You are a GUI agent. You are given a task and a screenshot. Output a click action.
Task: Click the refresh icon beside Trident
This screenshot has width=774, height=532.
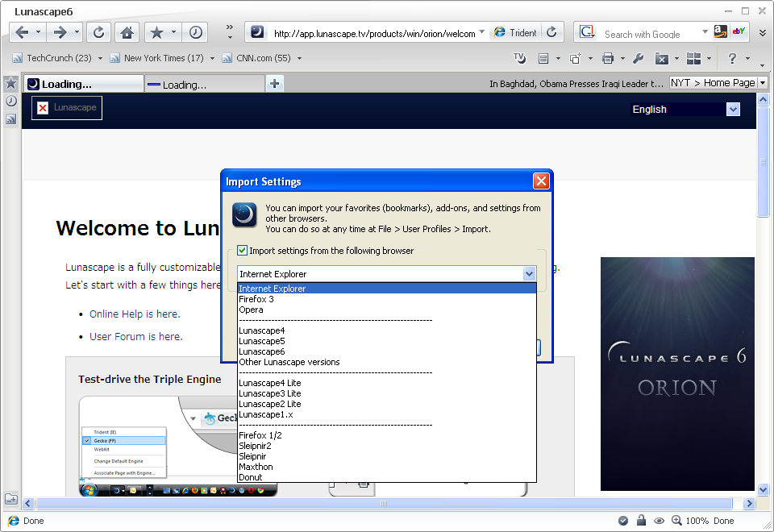pos(551,32)
